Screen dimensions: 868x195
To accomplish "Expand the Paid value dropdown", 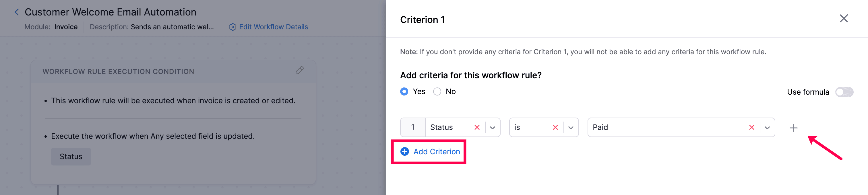I will pyautogui.click(x=768, y=127).
